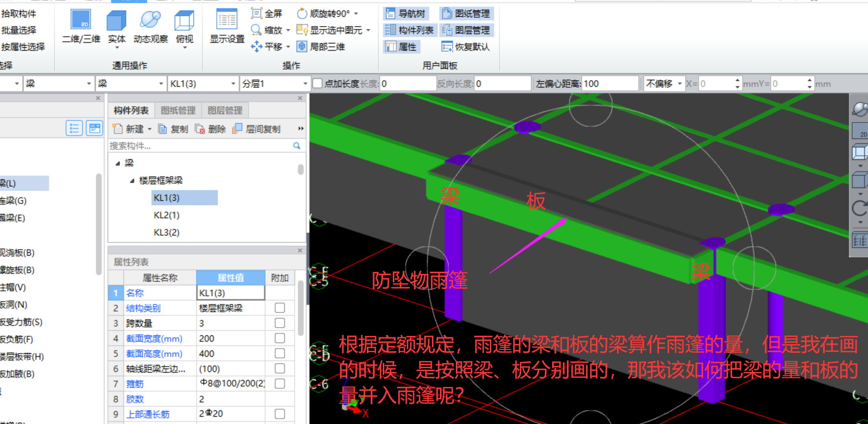Check 附加 box for 截面宽度 row
Viewport: 868px width, 424px height.
[279, 338]
